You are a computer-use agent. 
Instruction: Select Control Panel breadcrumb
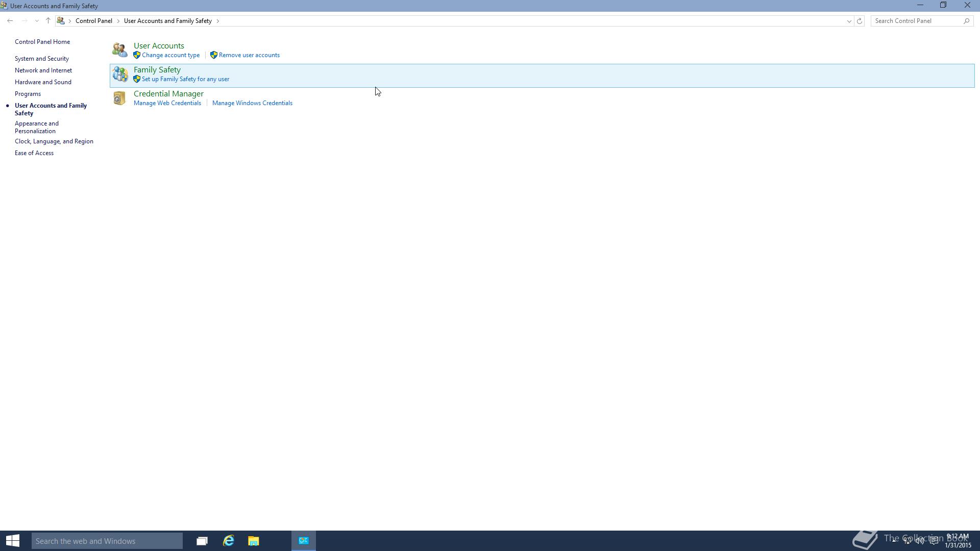tap(94, 21)
